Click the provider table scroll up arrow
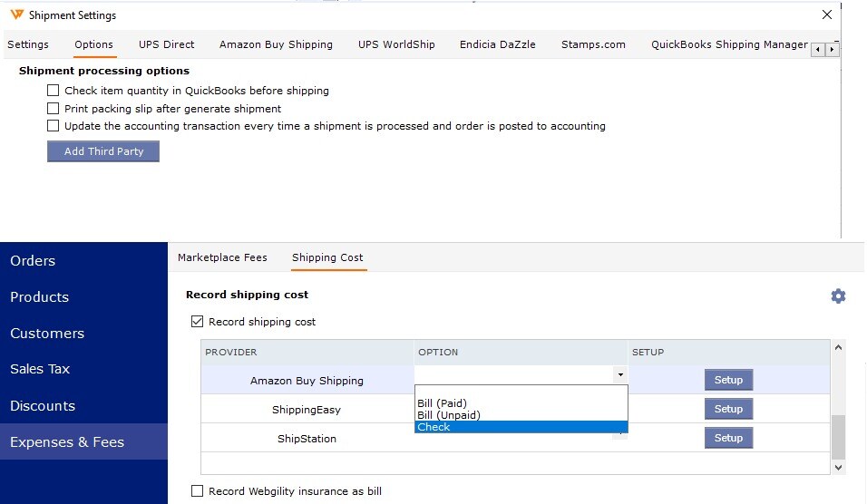This screenshot has width=867, height=504. 838,347
